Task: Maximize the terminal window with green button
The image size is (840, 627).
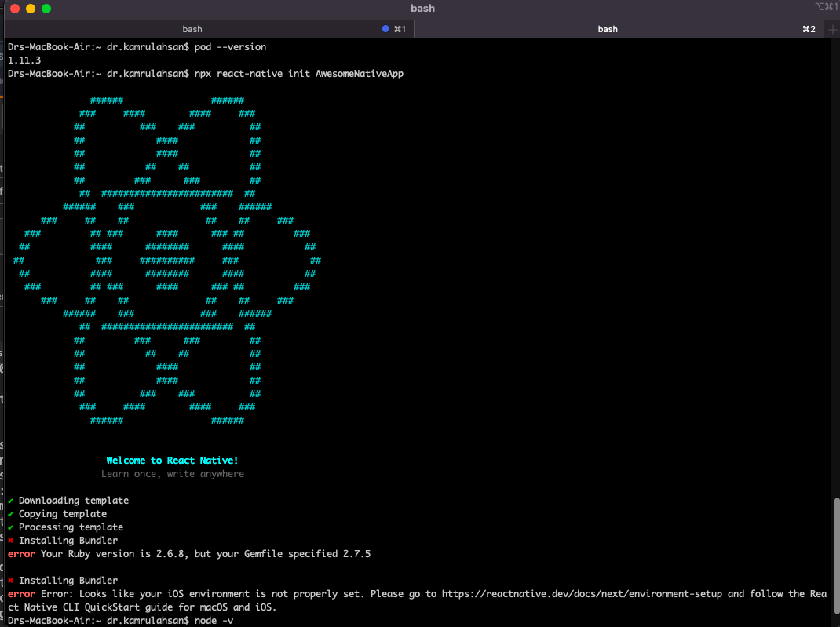Action: (x=46, y=9)
